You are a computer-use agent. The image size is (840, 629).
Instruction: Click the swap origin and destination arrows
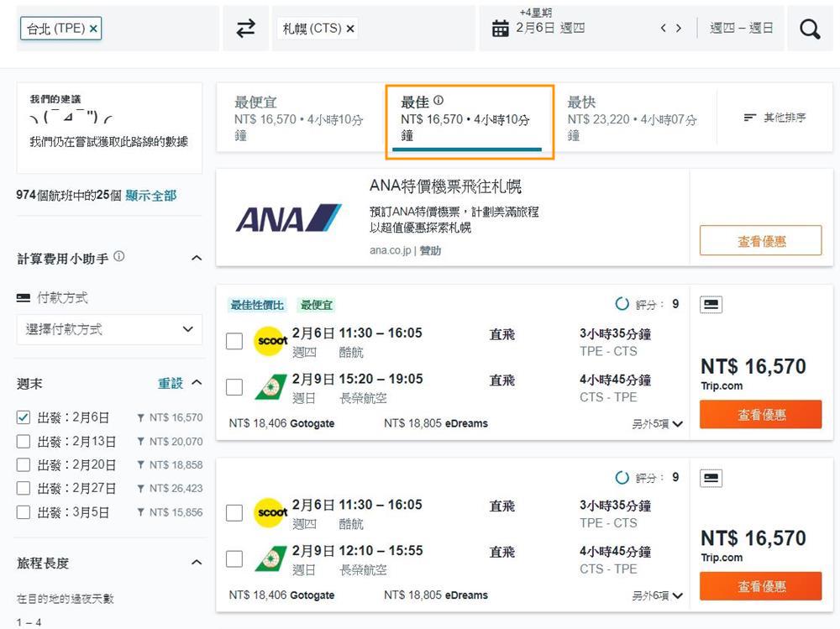click(245, 29)
